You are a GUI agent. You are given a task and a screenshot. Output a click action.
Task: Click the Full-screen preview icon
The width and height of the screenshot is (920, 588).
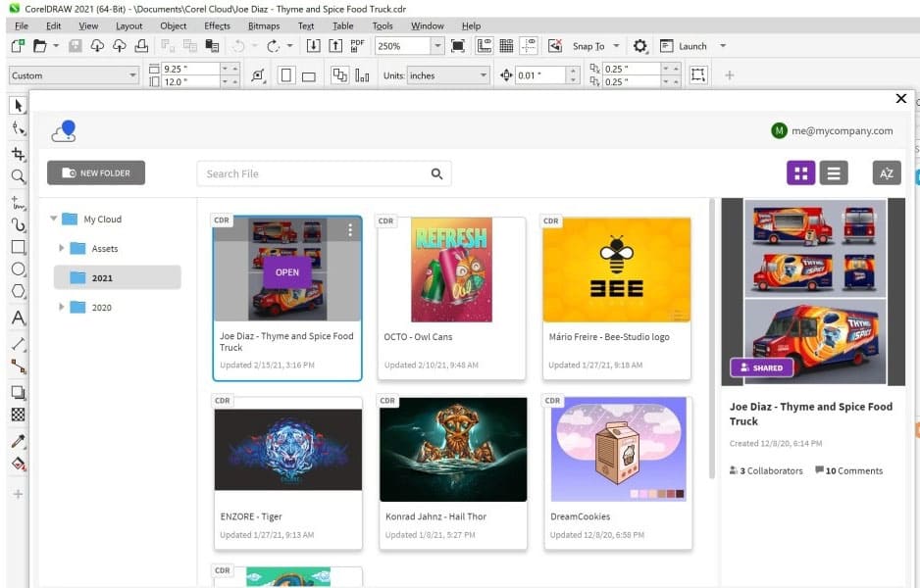(x=458, y=46)
